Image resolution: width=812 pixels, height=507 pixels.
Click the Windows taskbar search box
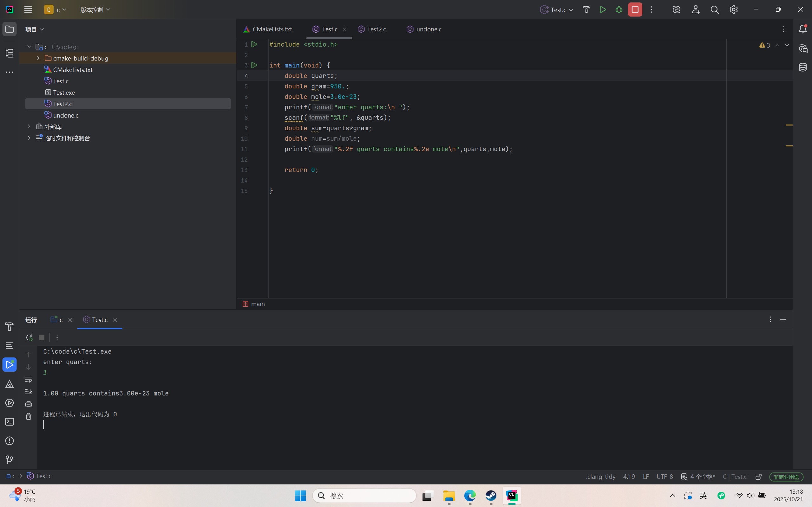(364, 496)
